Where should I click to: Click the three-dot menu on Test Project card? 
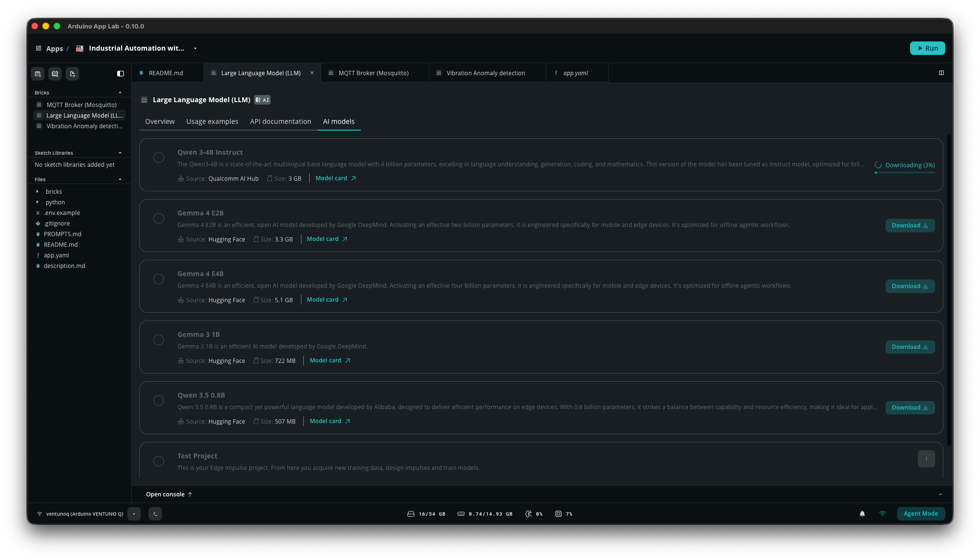click(x=926, y=459)
